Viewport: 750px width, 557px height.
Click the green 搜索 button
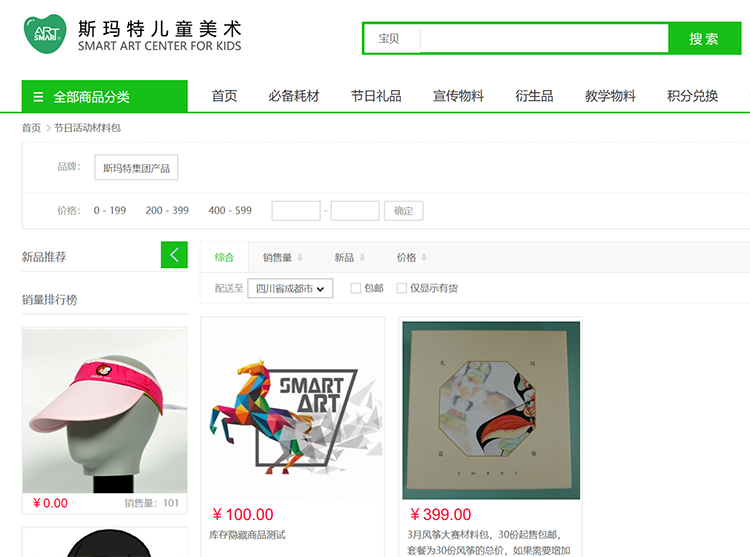pos(704,39)
